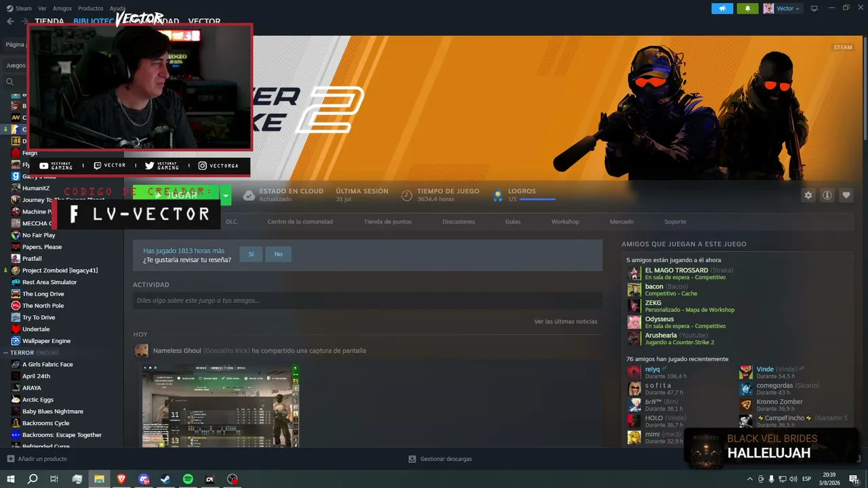Open the Steam menu
The height and width of the screenshot is (488, 868).
(19, 8)
